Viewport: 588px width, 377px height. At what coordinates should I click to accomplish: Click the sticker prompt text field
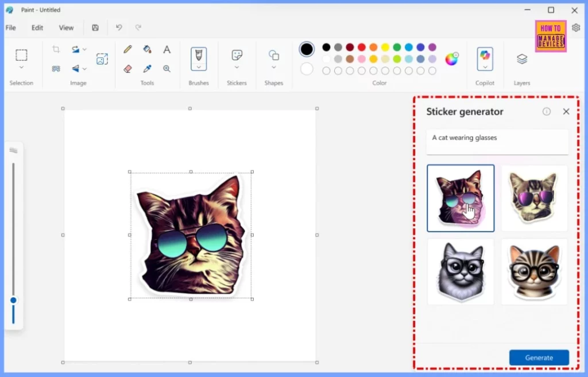[497, 142]
